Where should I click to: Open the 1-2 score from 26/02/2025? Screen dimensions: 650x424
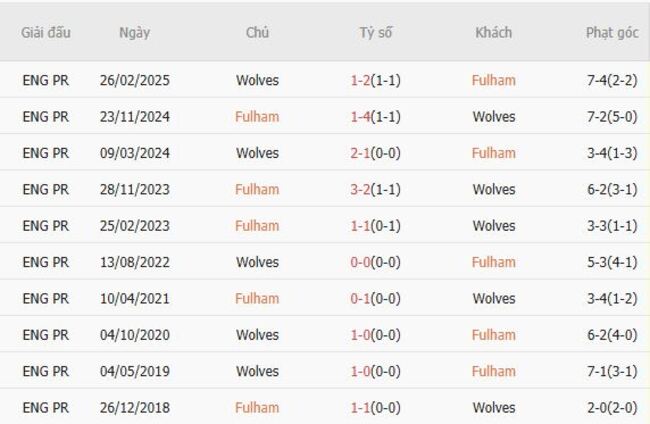coord(361,80)
